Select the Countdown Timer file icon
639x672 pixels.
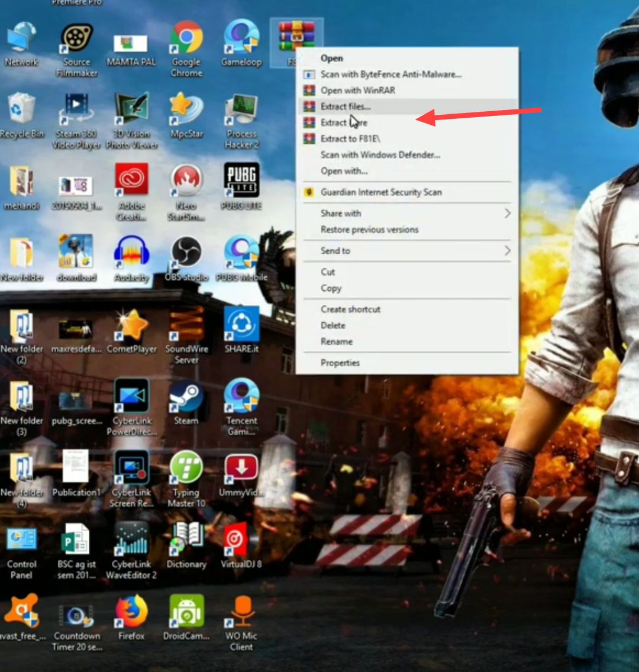point(77,628)
